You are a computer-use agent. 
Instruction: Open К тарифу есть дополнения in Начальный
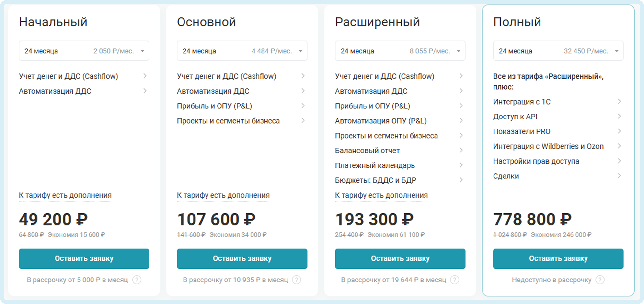point(65,195)
